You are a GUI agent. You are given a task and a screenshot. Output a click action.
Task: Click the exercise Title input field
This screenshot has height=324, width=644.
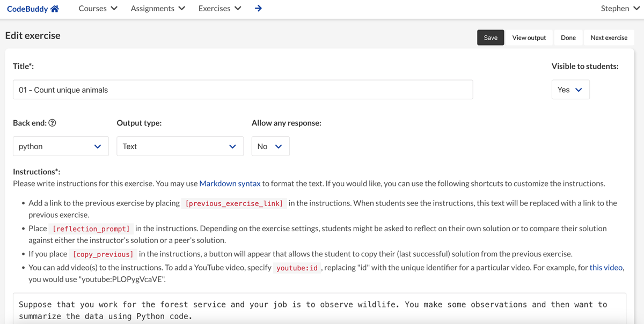click(x=243, y=90)
